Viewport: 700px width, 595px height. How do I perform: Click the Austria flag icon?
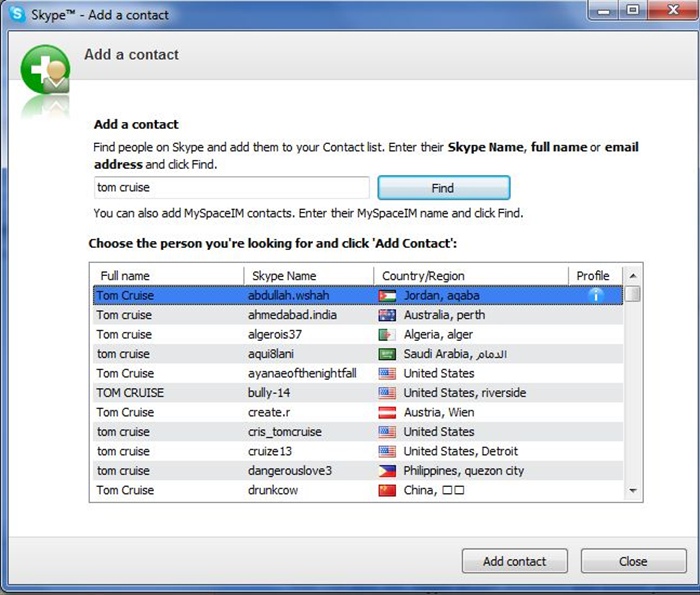click(387, 412)
